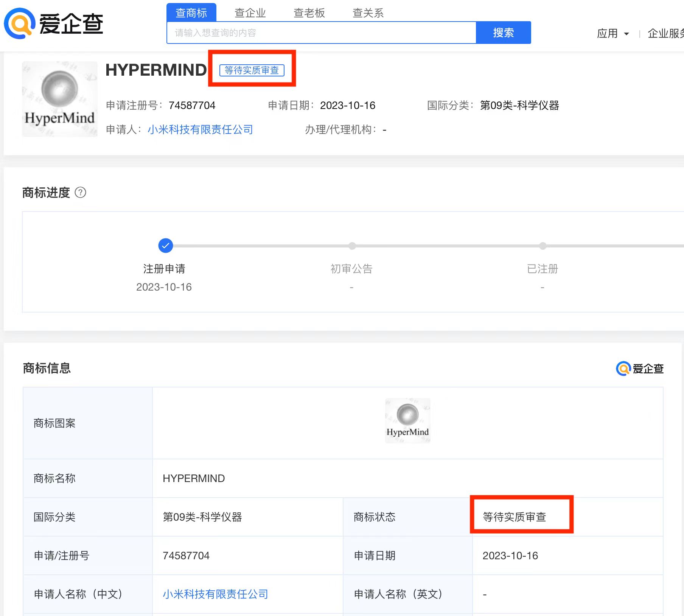Click the HyperMind trademark logo in the header
This screenshot has height=616, width=684.
point(59,99)
